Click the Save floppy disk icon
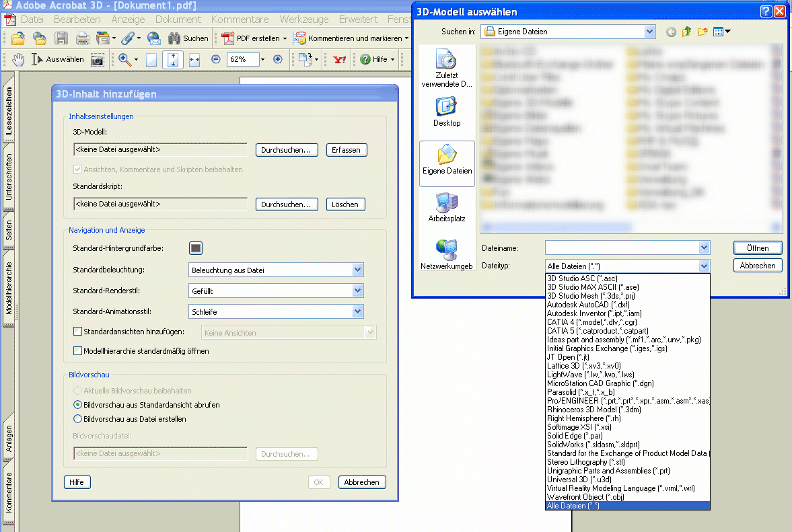Image resolution: width=792 pixels, height=532 pixels. [61, 38]
